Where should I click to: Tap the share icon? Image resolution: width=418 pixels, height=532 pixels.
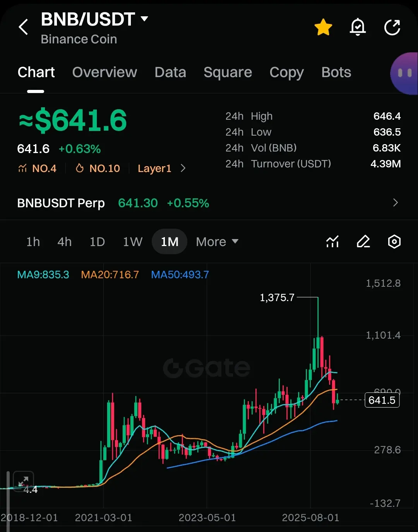(x=392, y=28)
